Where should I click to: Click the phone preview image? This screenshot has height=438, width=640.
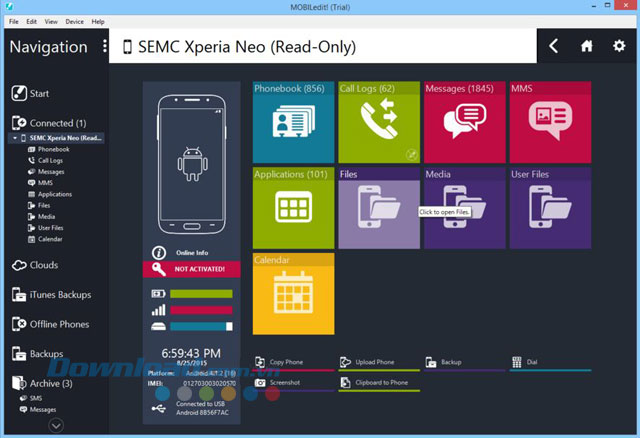192,165
